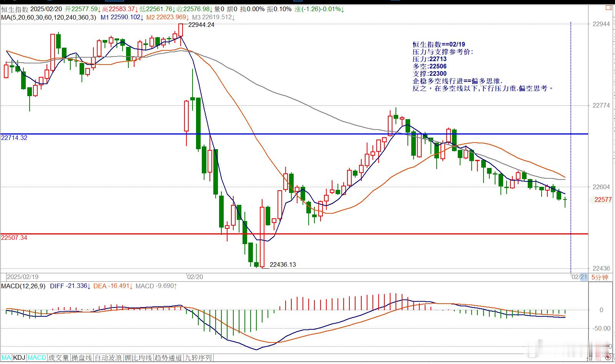The image size is (615, 364).
Task: Open the 九转序列 indicator tab
Action: 198,358
